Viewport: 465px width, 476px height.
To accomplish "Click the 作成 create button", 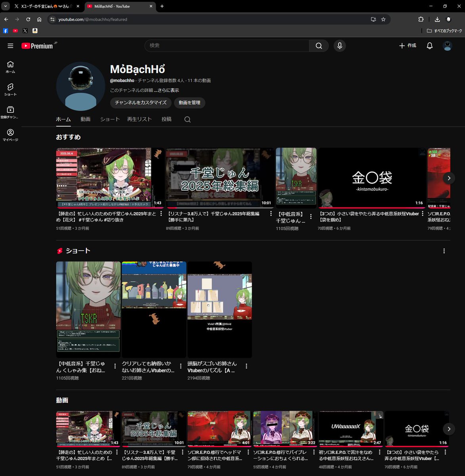I will pos(408,46).
